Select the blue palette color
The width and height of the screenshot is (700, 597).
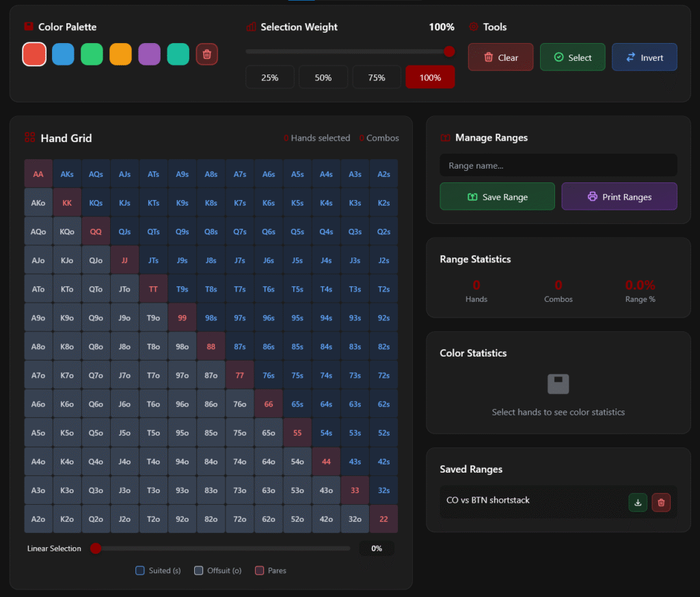coord(63,55)
